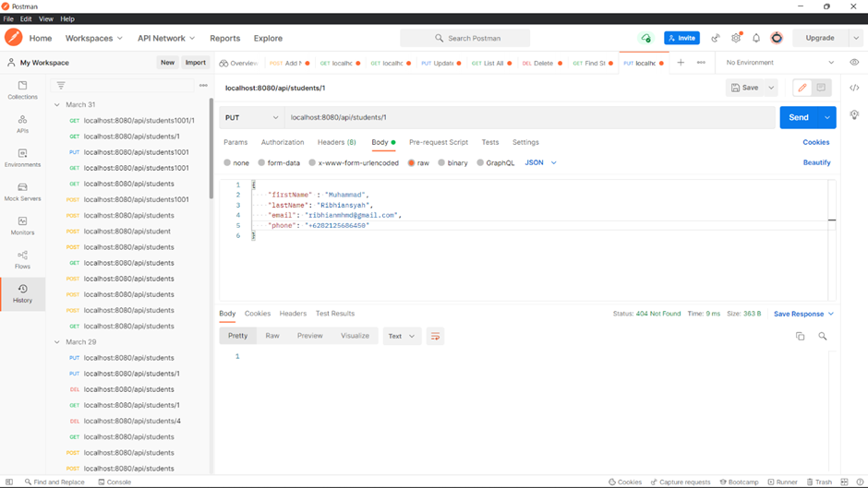Open the Save options dropdown arrow
The image size is (868, 488).
771,88
